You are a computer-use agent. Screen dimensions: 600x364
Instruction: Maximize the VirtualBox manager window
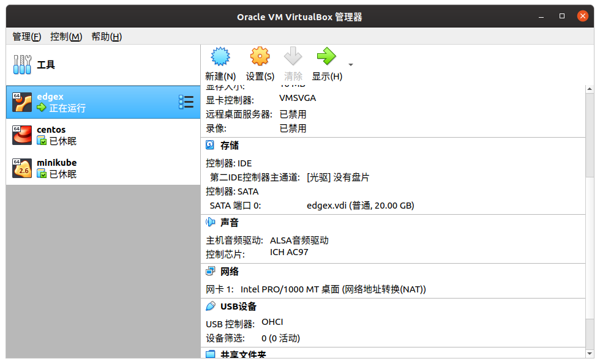click(562, 16)
